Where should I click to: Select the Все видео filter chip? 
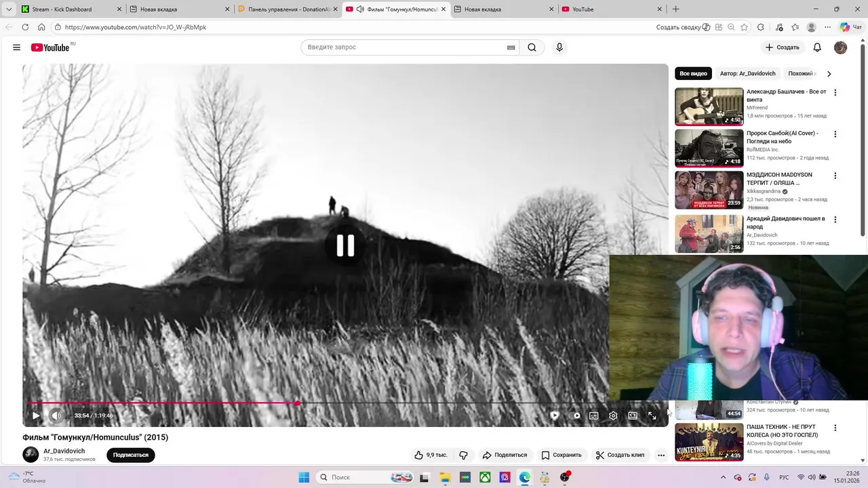click(x=693, y=73)
